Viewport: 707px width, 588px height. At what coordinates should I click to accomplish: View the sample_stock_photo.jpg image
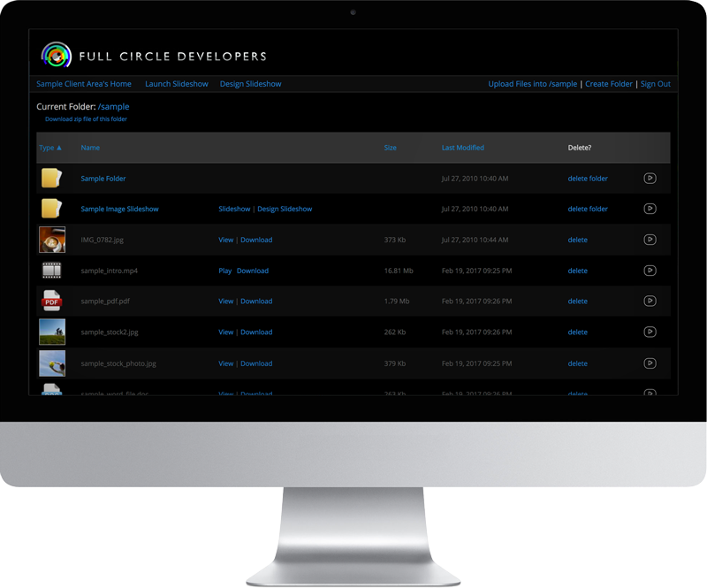pos(226,363)
